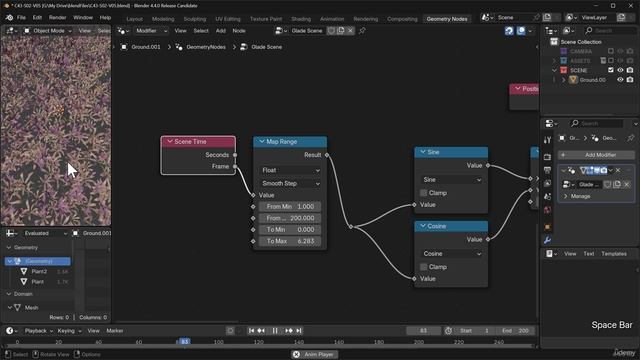
Task: Toggle fake user shield for Glade Scene
Action: coord(331,31)
